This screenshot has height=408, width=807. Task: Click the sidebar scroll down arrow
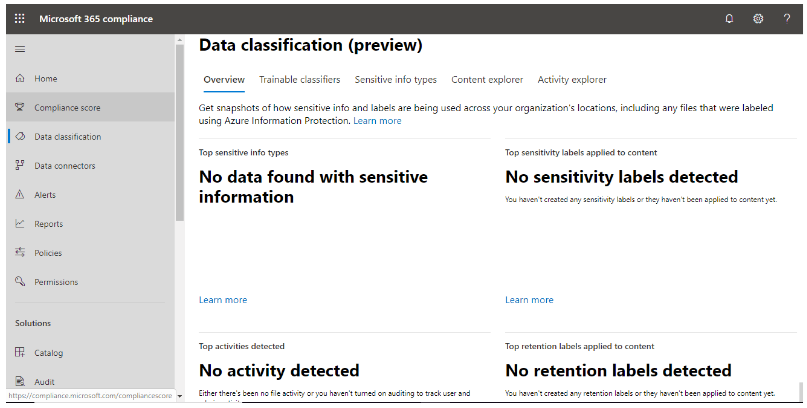point(180,396)
